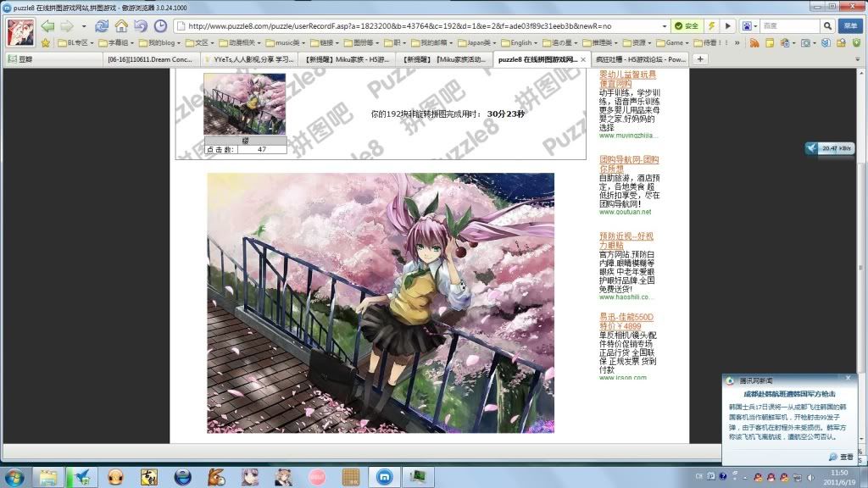Click the green 安全 security badge
The image size is (868, 488).
687,26
